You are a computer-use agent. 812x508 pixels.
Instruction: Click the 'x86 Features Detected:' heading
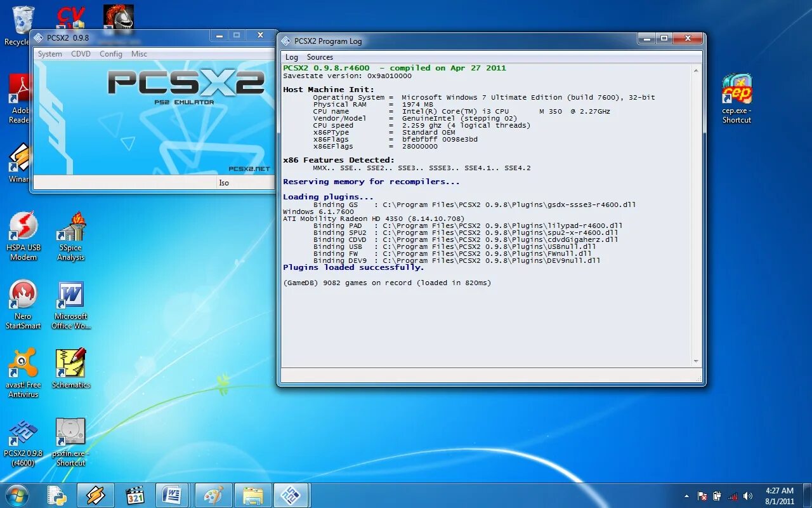coord(339,160)
